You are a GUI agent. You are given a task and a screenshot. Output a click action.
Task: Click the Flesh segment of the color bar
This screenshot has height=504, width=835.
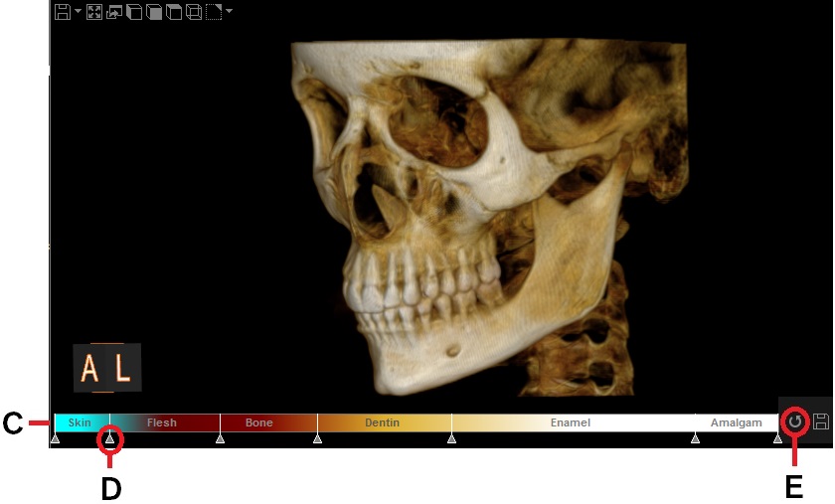tap(165, 422)
